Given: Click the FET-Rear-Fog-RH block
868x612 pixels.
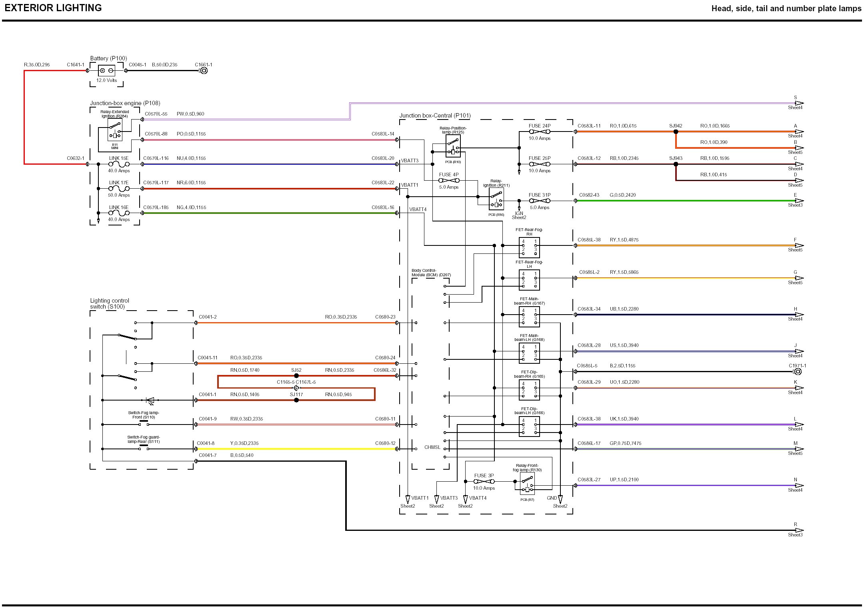Looking at the screenshot, I should [529, 247].
